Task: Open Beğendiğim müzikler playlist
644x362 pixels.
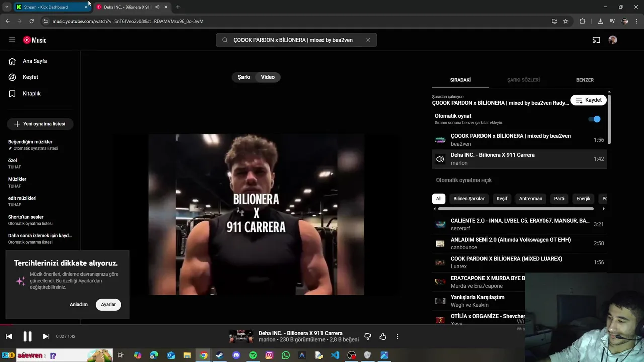Action: pos(40,145)
